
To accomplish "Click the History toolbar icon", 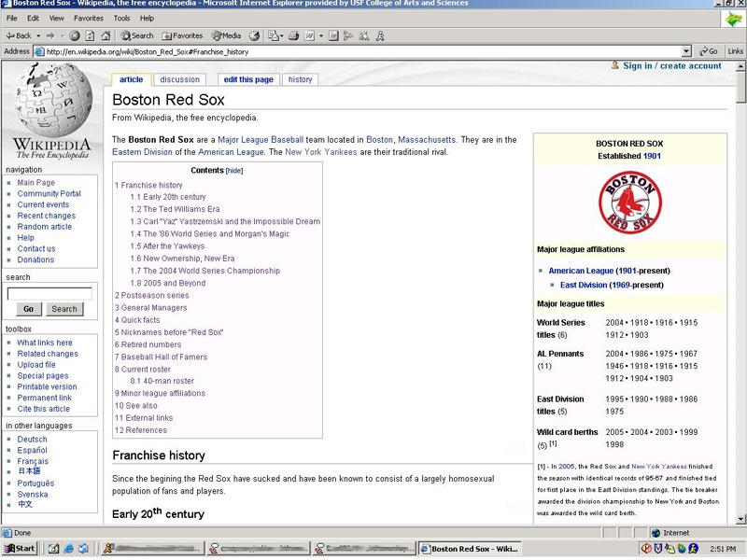I will point(255,35).
